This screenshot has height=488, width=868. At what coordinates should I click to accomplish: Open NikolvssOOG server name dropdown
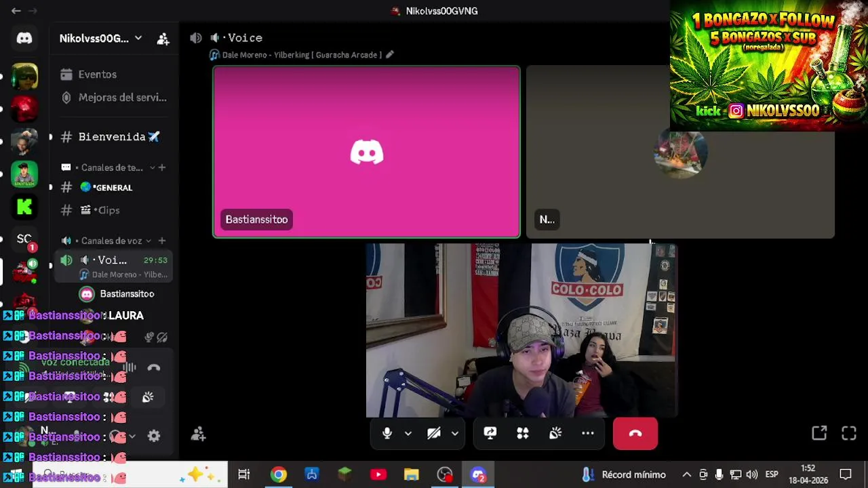(100, 39)
